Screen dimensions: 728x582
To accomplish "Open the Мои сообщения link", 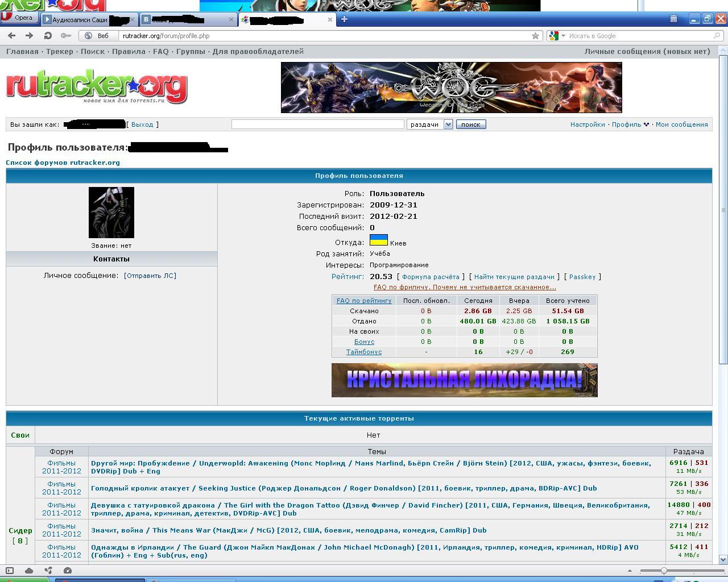I will coord(682,124).
